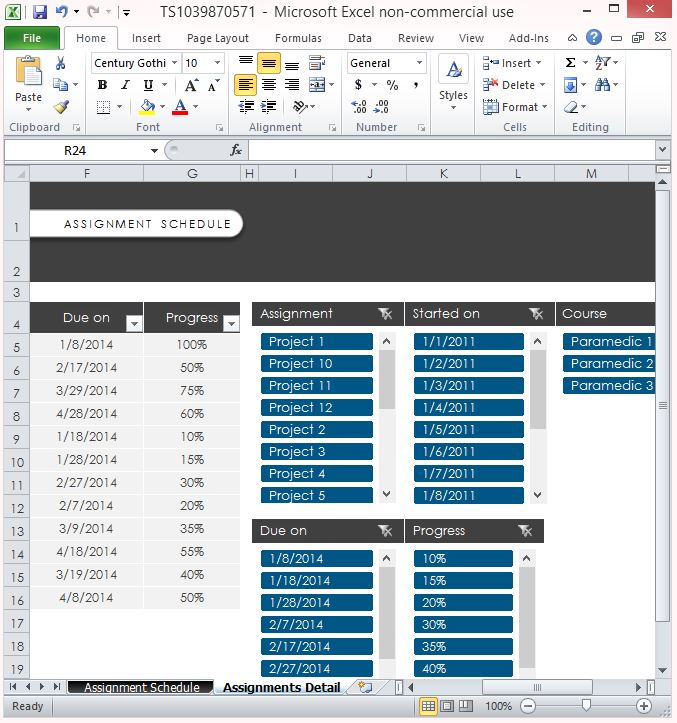Open the Progress column filter dropdown
The height and width of the screenshot is (723, 677).
231,323
